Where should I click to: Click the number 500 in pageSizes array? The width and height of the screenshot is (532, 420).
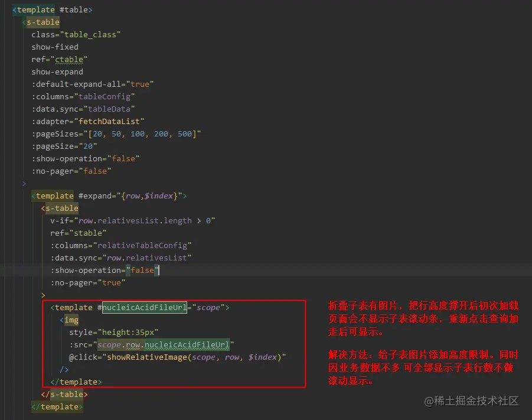point(185,134)
